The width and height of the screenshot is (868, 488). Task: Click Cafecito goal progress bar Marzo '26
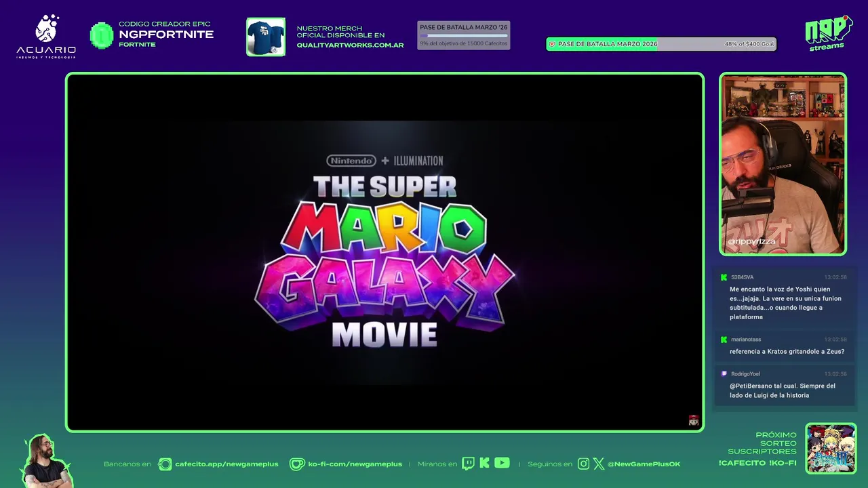pyautogui.click(x=464, y=35)
